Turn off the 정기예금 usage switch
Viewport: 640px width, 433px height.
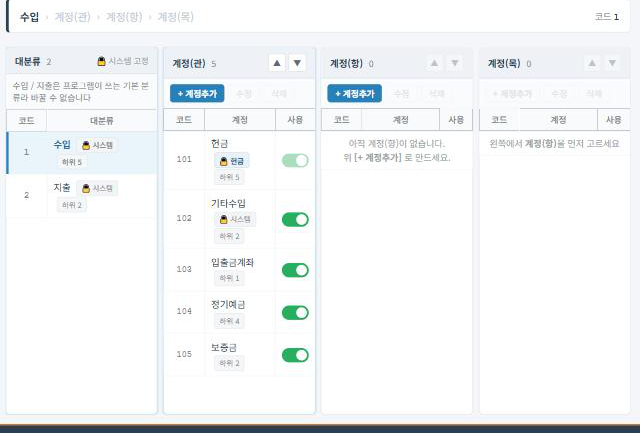click(295, 313)
